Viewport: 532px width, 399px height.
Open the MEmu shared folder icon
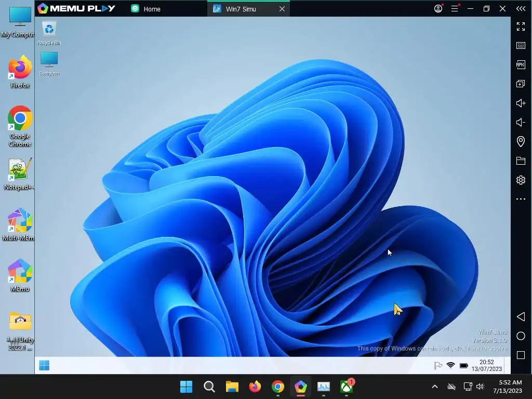point(521,161)
